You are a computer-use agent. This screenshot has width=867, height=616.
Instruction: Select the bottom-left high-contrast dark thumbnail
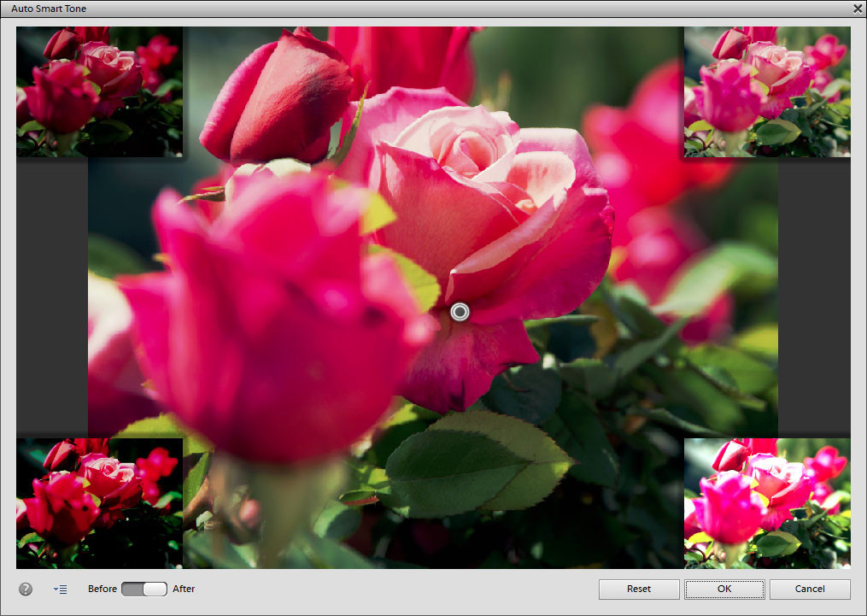99,503
